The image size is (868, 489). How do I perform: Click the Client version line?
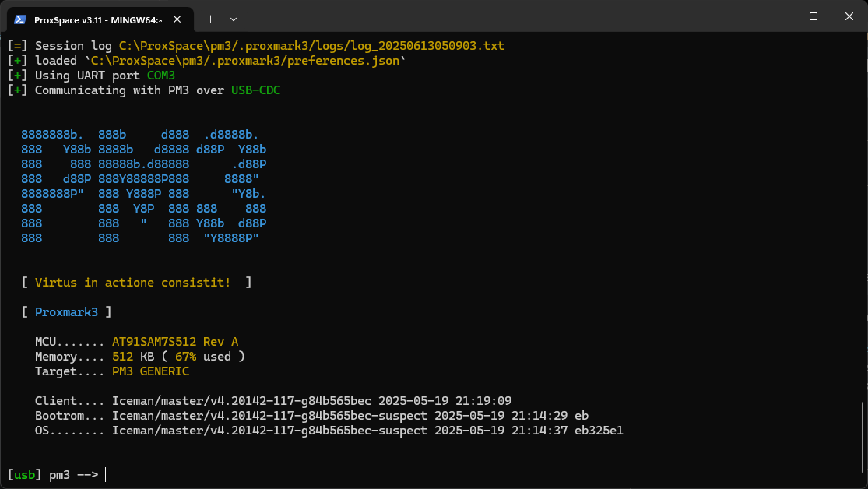point(273,401)
